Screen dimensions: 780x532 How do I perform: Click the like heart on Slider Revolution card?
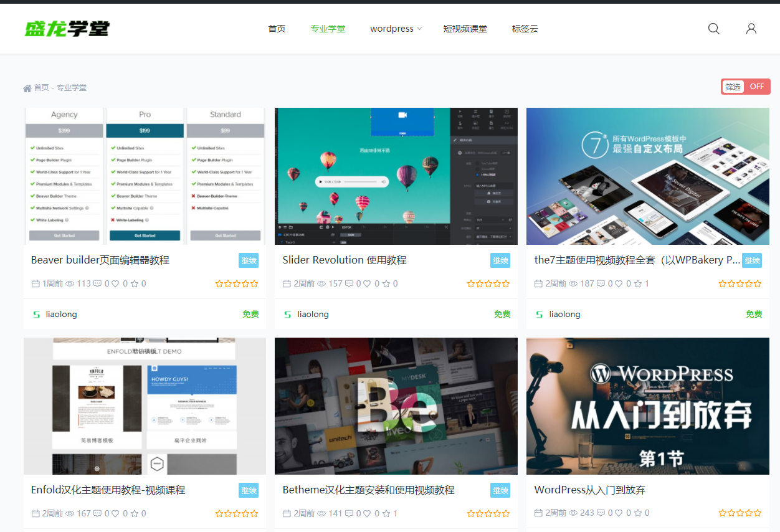click(367, 283)
